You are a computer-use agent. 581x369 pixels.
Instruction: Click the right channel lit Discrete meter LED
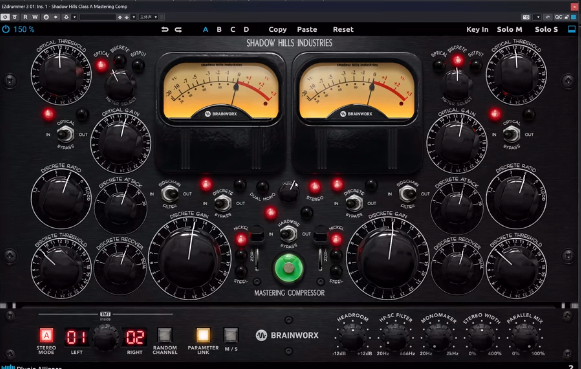click(458, 60)
